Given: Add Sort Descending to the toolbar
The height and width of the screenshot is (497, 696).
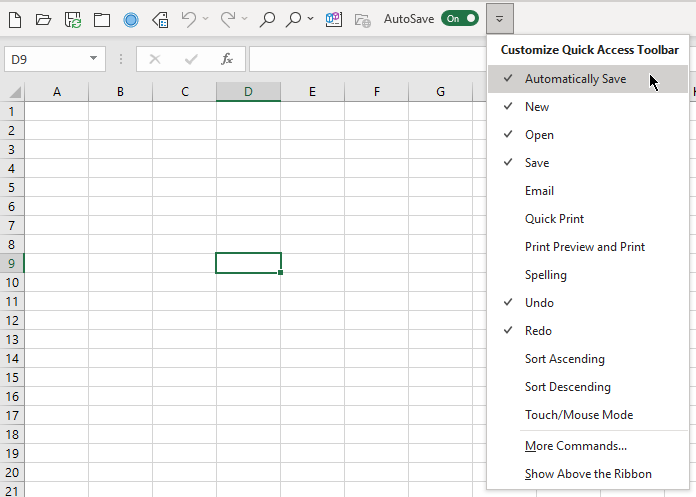Looking at the screenshot, I should pos(588,387).
